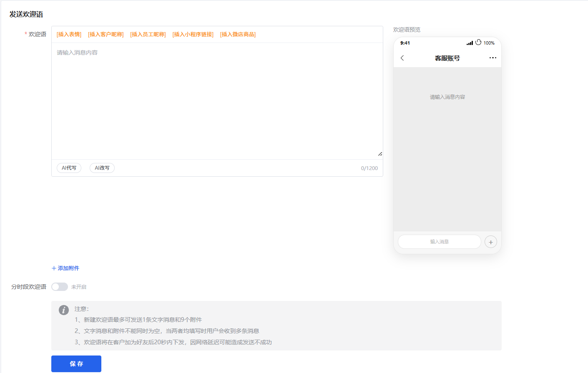Toggle the 分时段欢迎语 switch on
Viewport: 588px width, 373px height.
pos(60,287)
